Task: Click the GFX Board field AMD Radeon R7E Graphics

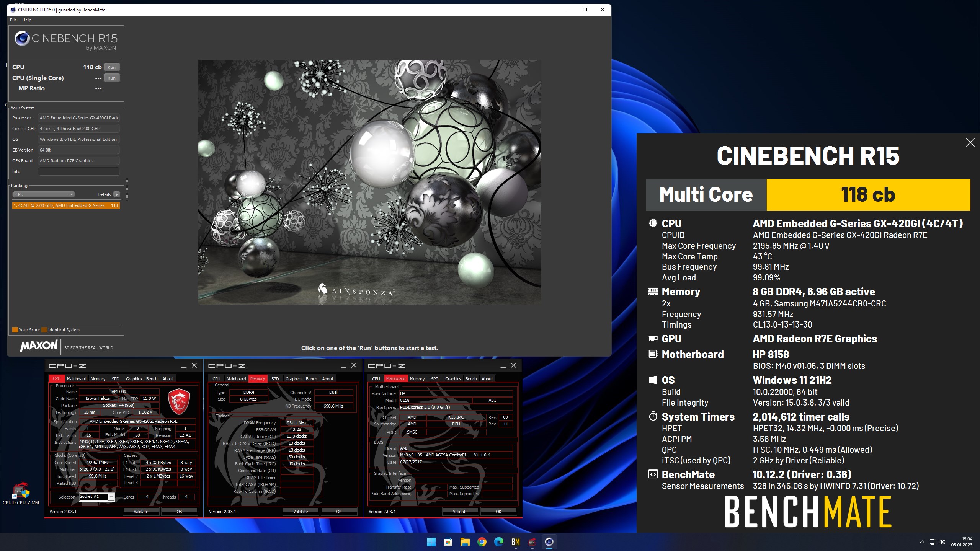Action: 79,161
